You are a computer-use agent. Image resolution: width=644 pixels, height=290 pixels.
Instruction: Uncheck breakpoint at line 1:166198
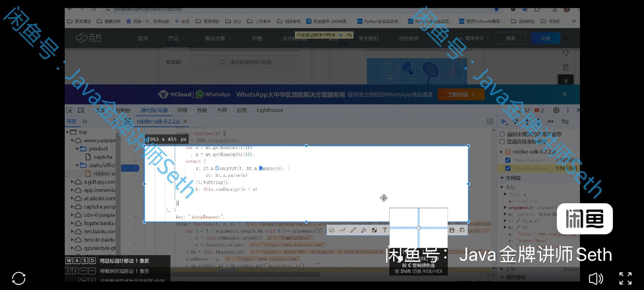[x=508, y=168]
